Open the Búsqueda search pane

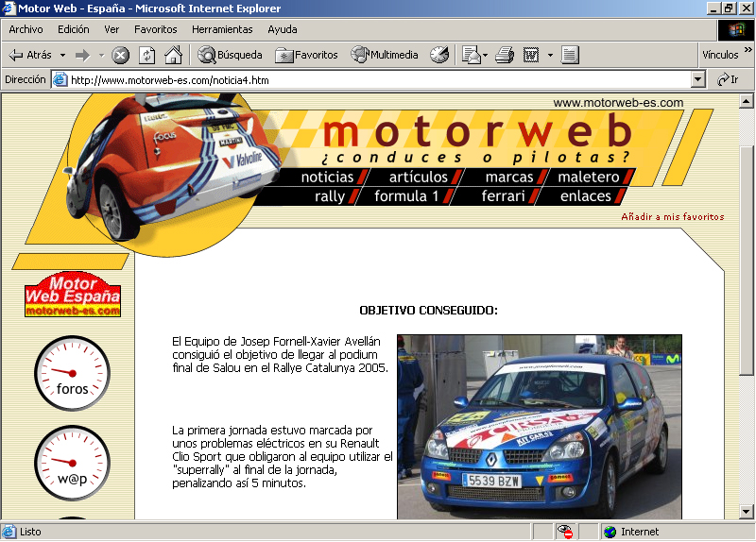230,55
